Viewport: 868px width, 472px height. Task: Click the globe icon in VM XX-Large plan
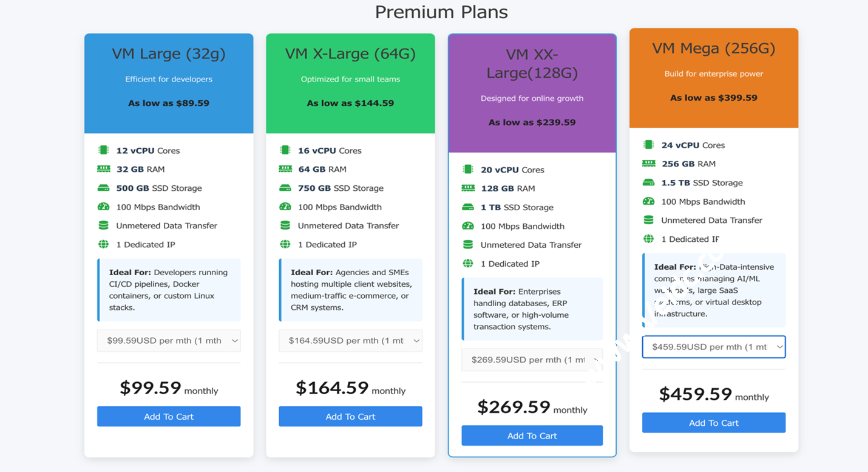(467, 264)
